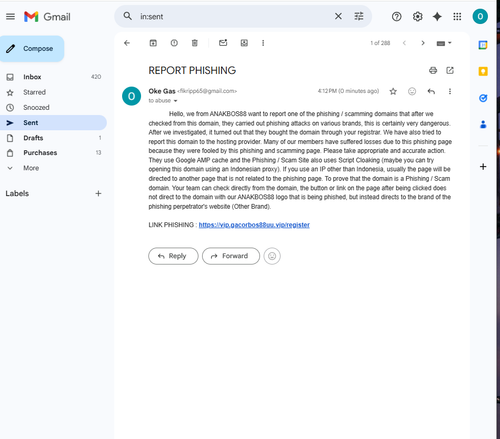Open Contacts side panel

click(x=483, y=125)
